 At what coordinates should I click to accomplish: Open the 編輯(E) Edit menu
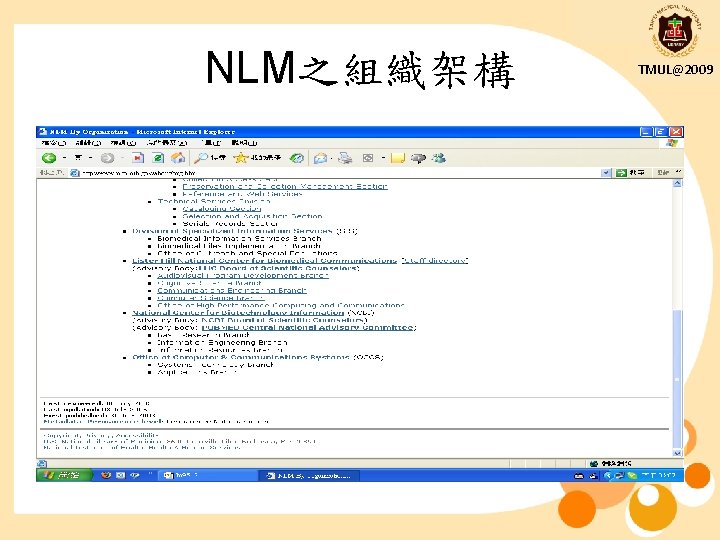[x=88, y=143]
